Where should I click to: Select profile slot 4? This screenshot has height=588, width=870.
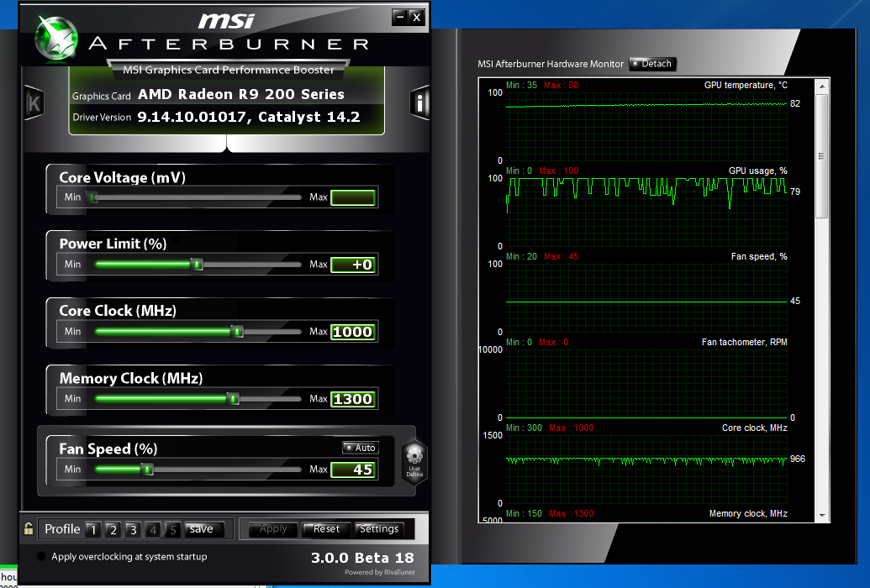[153, 530]
